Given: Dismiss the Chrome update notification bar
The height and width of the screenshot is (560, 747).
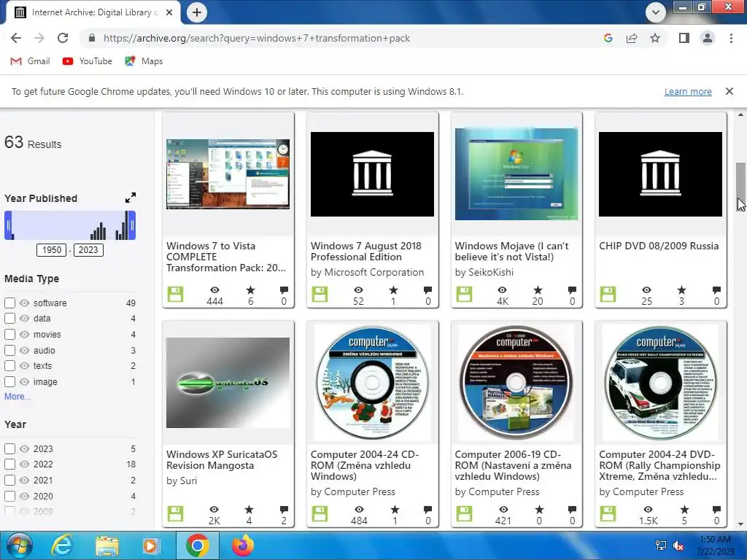Looking at the screenshot, I should (729, 91).
